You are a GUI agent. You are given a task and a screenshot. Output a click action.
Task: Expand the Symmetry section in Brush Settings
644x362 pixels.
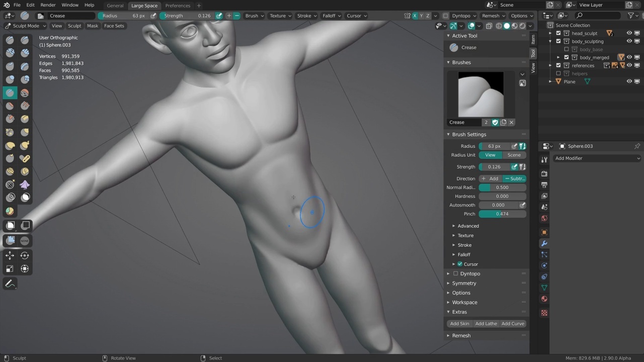[464, 283]
